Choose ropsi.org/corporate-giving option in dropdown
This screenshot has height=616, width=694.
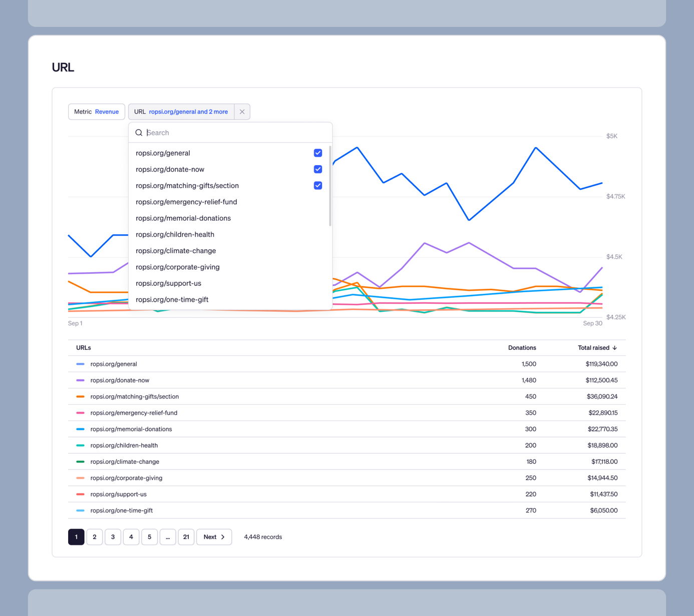(x=178, y=267)
